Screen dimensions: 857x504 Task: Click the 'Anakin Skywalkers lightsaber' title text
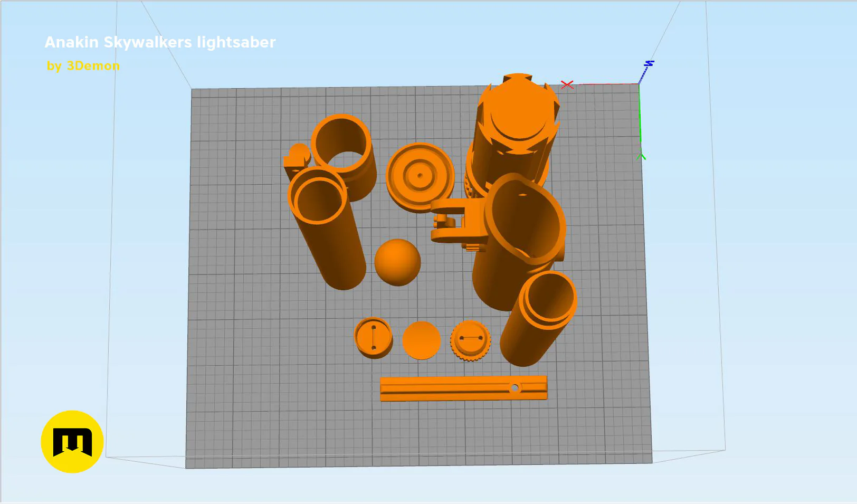click(x=160, y=42)
